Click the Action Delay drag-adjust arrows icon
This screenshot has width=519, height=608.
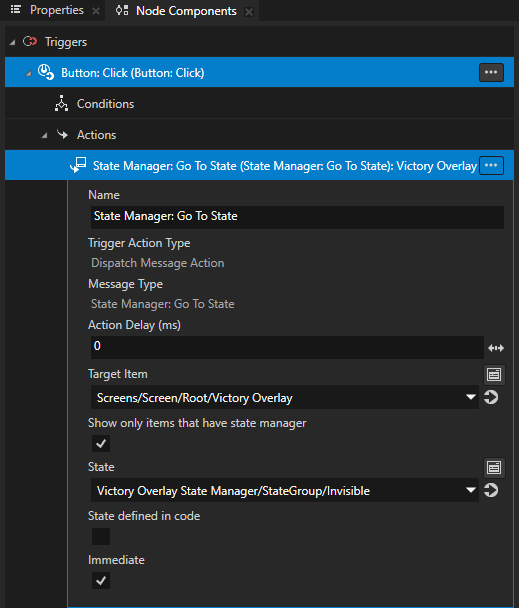(496, 348)
